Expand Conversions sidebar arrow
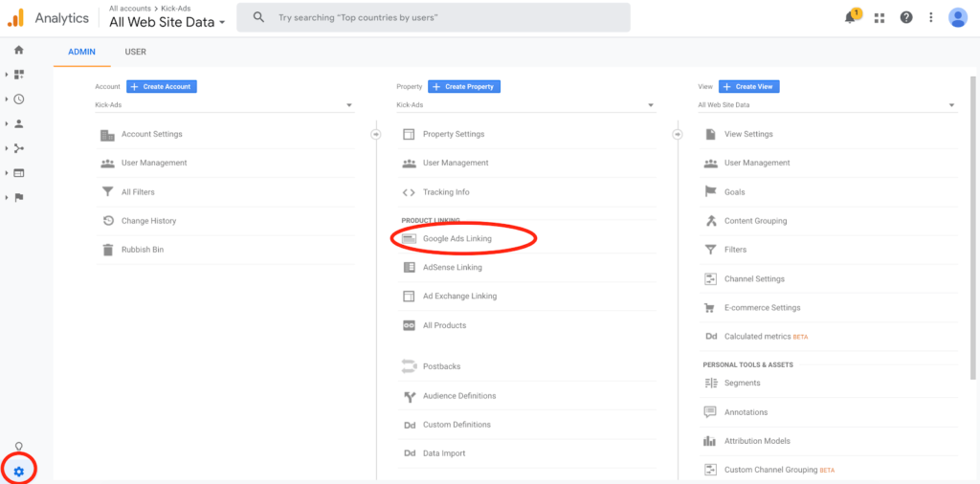The width and height of the screenshot is (980, 484). (7, 197)
